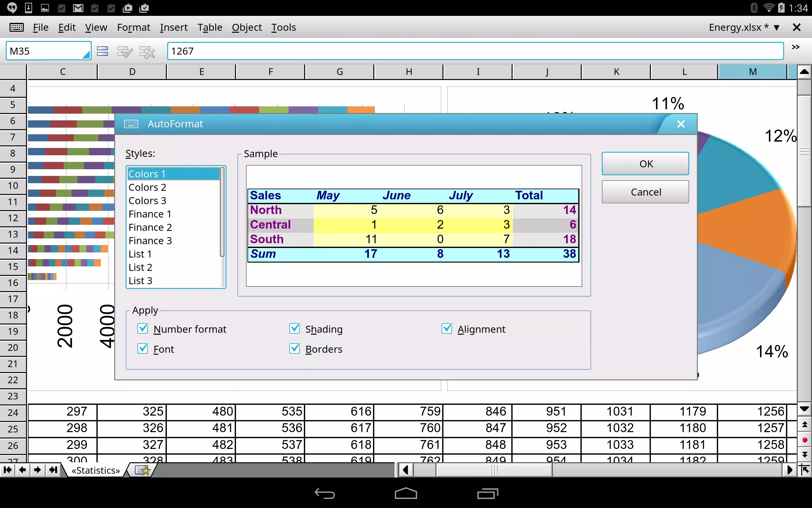Open document switcher arrow next to Energy.xlsx
The width and height of the screenshot is (812, 508).
776,28
